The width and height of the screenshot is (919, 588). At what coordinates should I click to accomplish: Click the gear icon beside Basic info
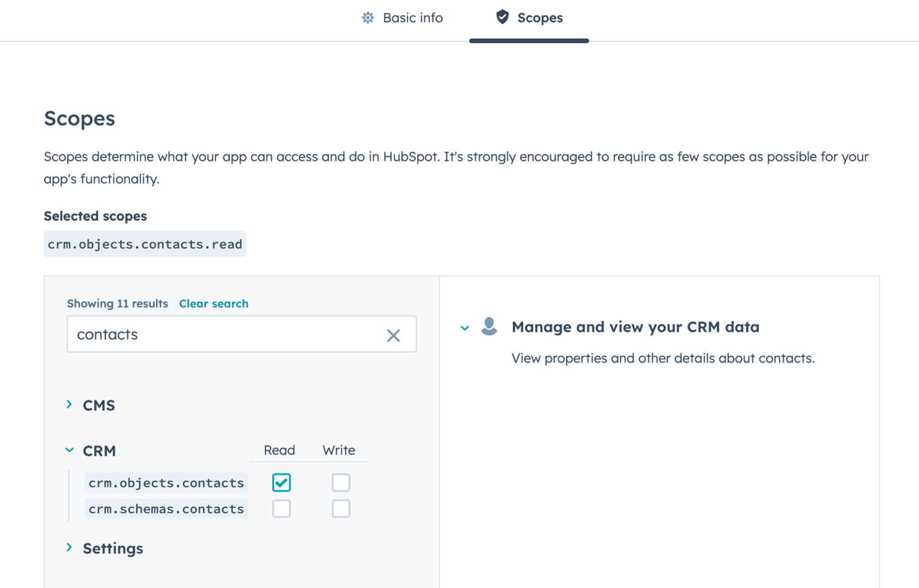[368, 18]
